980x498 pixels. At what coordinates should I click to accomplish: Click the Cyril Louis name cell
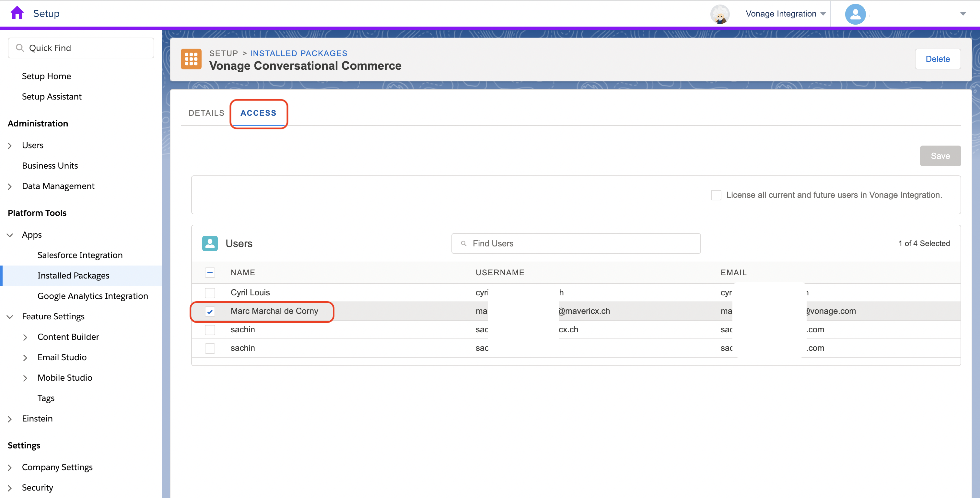pyautogui.click(x=250, y=292)
